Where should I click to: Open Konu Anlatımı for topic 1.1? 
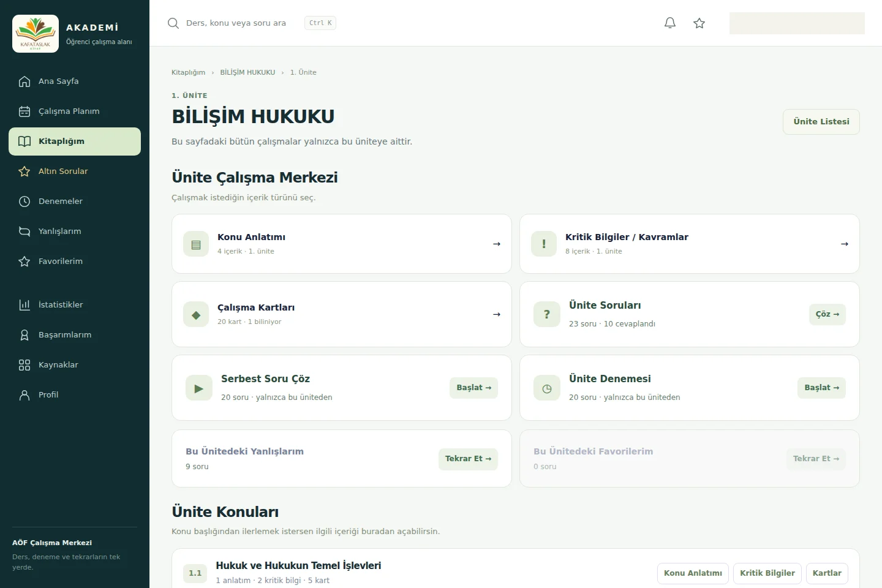tap(693, 573)
